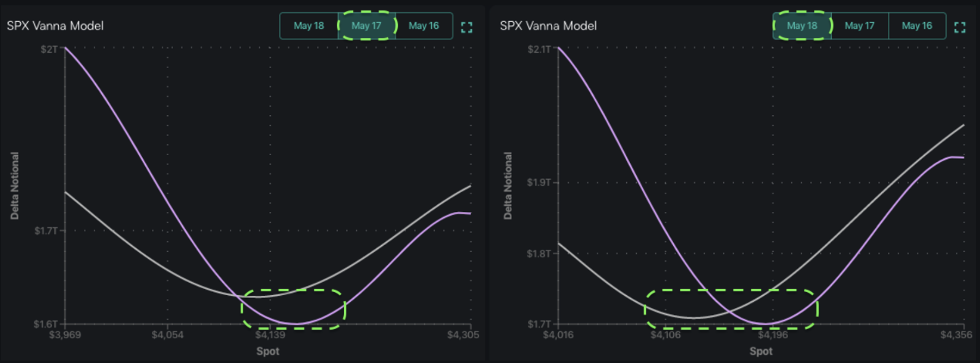Select May 17 tab in left chart
Viewport: 980px width, 363px height.
point(366,26)
